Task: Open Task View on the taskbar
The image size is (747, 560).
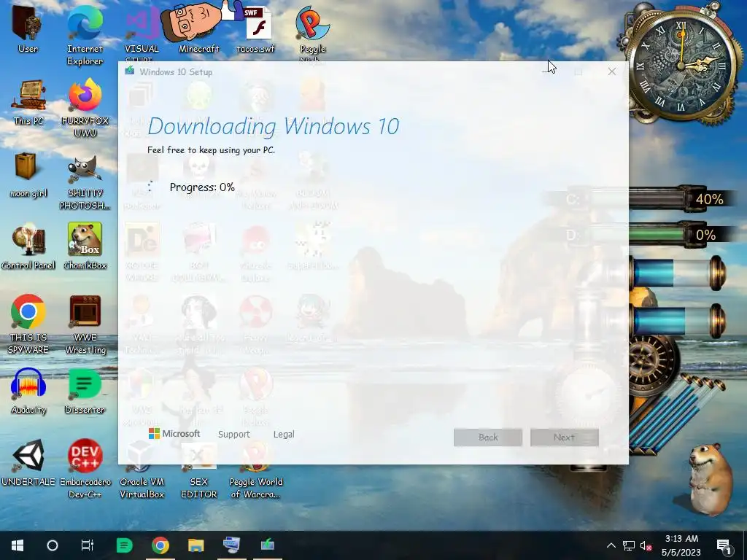Action: [88, 545]
